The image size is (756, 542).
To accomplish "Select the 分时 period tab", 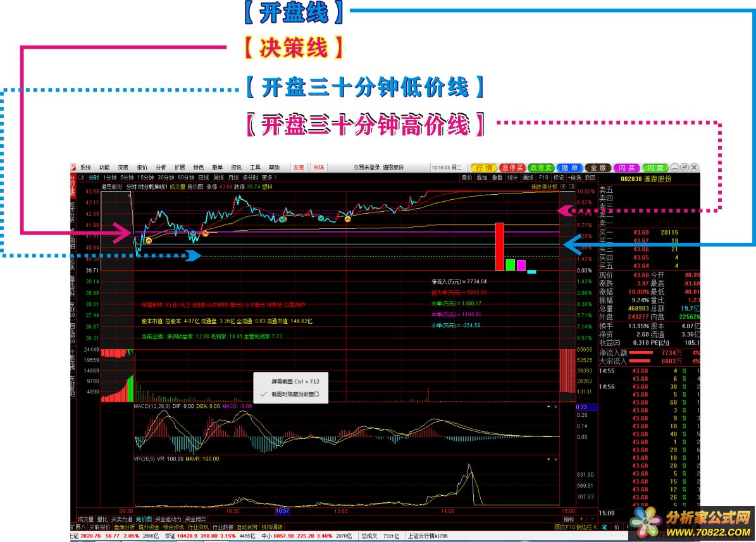I will click(x=94, y=178).
